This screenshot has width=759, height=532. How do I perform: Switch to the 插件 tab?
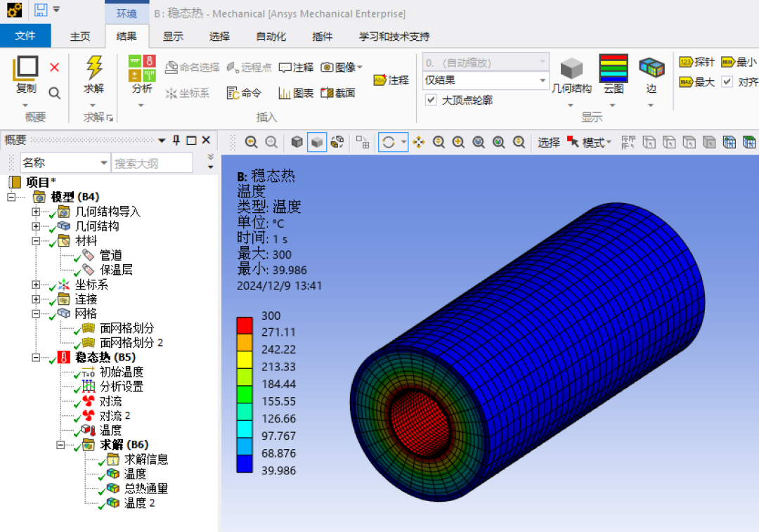pyautogui.click(x=323, y=37)
